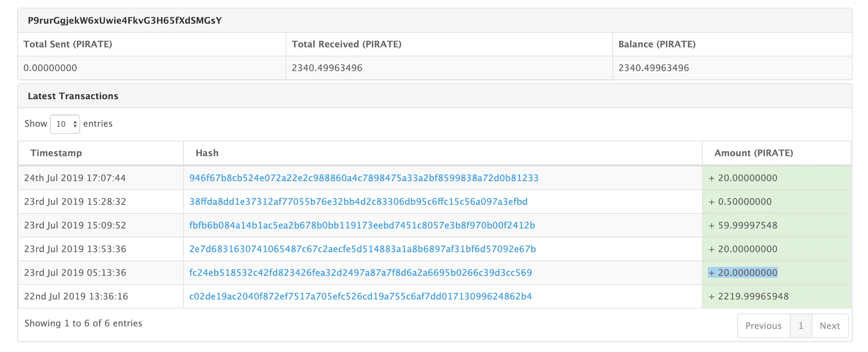868x352 pixels.
Task: Open transaction hash starting with 946f67b8
Action: (x=364, y=178)
